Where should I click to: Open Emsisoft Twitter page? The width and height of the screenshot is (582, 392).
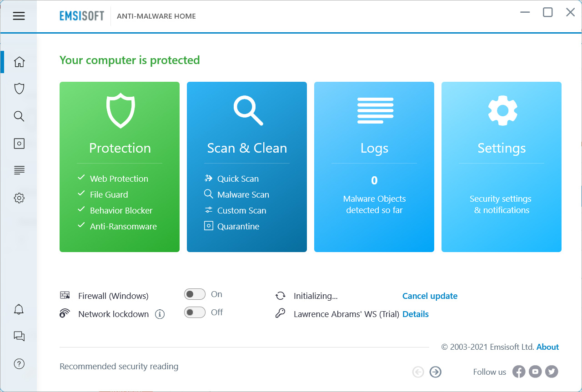[x=552, y=372]
